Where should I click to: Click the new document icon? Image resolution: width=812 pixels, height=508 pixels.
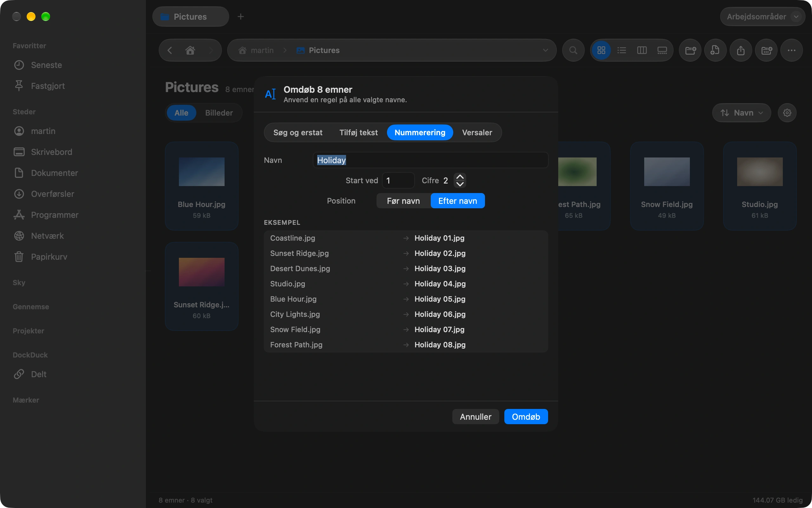(x=715, y=50)
